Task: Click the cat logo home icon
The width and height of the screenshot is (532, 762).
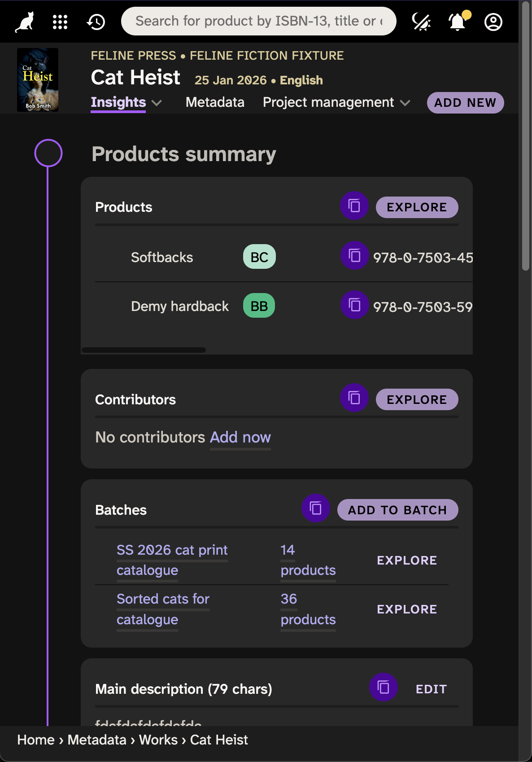Action: point(25,22)
